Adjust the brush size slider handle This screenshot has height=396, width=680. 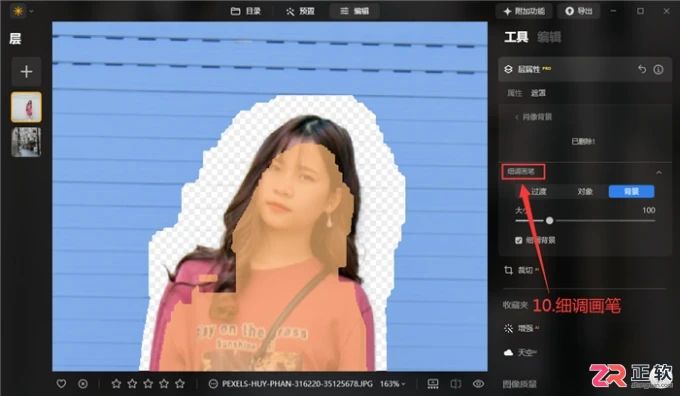tap(549, 221)
